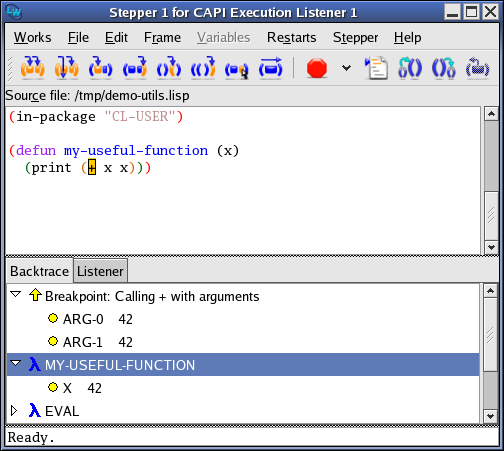Open the dropdown arrow next to breakpoint

pyautogui.click(x=347, y=68)
